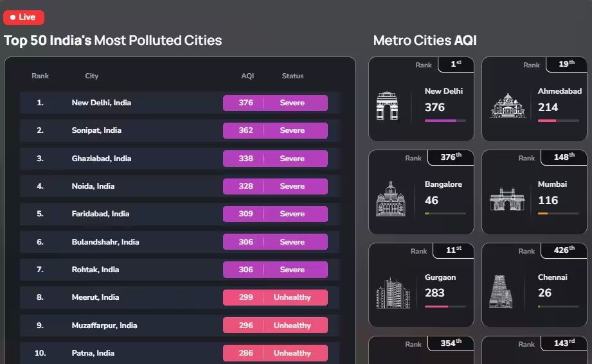Click Top 50 India's Most Polluted Cities heading
Viewport: 592px width, 364px height.
click(x=112, y=40)
